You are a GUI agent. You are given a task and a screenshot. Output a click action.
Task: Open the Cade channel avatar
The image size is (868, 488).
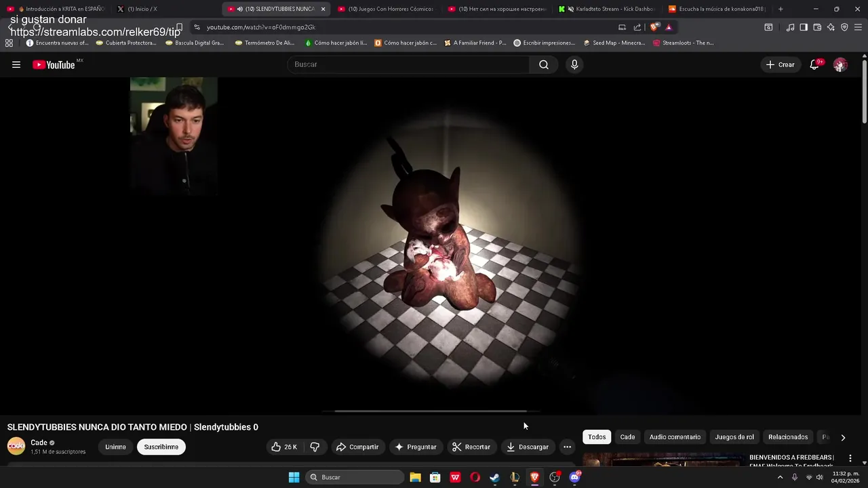coord(16,446)
